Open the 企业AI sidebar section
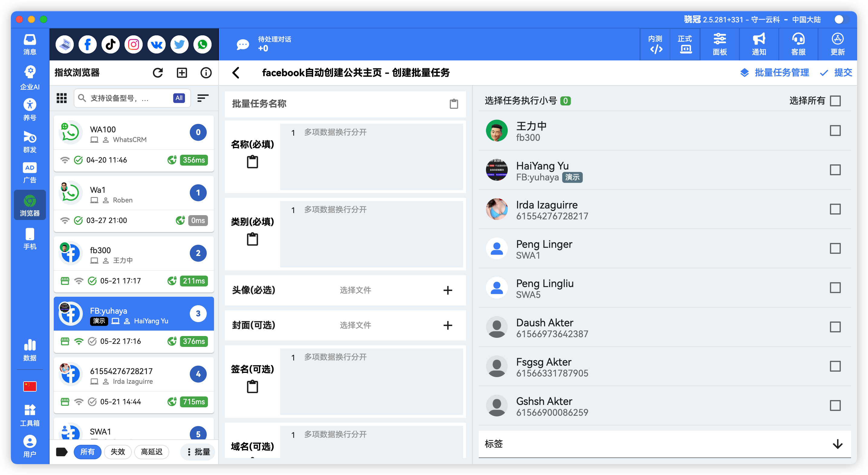The image size is (868, 475). pos(30,77)
